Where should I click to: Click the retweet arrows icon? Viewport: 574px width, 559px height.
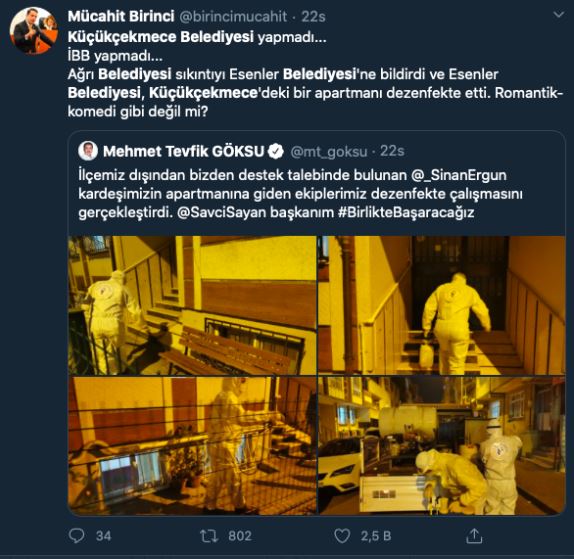209,536
